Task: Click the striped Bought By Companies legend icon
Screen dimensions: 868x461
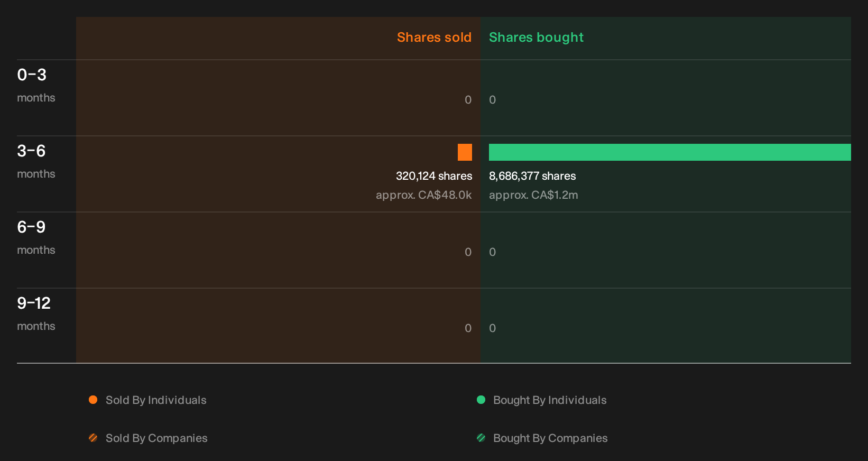Action: [x=481, y=438]
